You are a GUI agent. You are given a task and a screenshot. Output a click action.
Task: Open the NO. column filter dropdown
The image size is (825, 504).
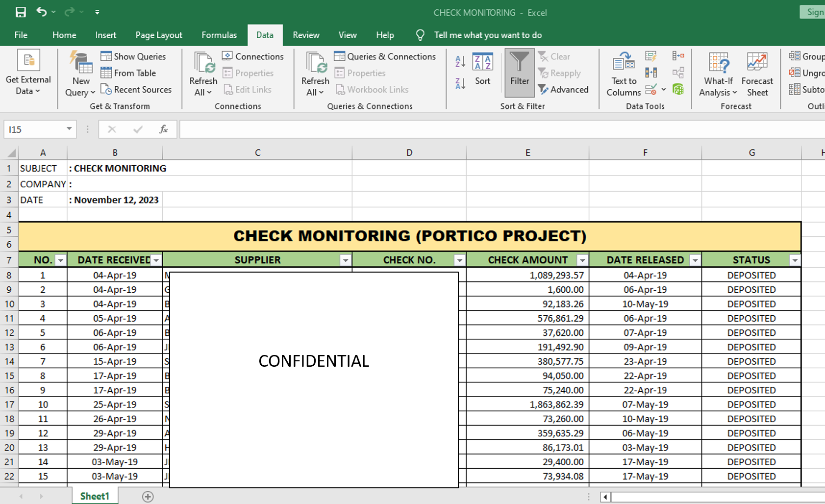(x=60, y=260)
